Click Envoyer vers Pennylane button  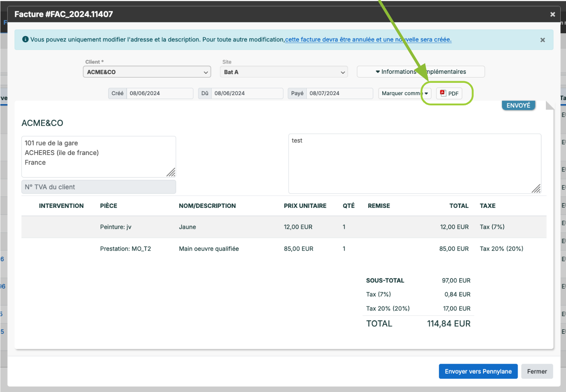[478, 371]
